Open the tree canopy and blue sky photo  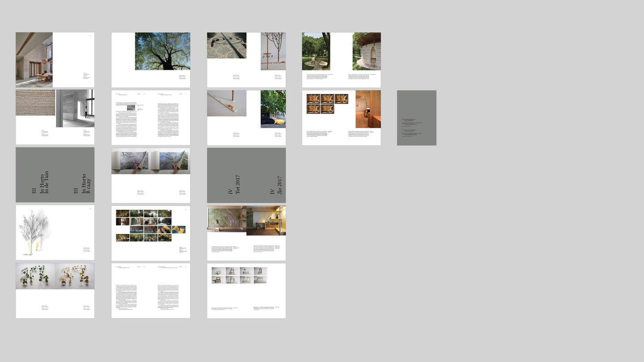pyautogui.click(x=162, y=51)
